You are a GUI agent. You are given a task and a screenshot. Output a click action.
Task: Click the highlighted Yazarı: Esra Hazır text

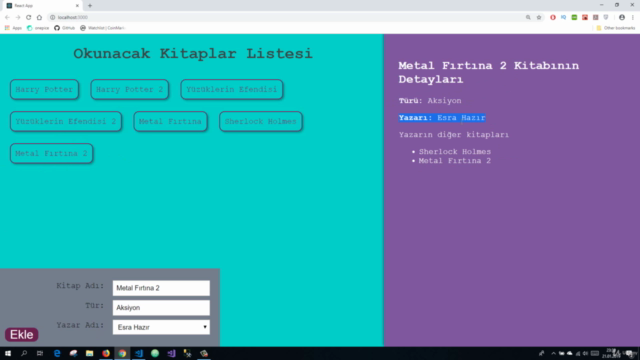click(x=442, y=118)
